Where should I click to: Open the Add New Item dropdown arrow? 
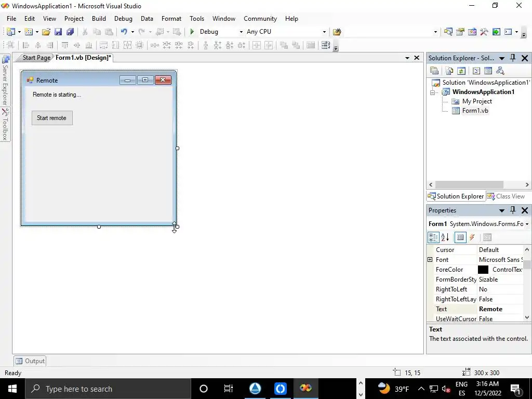37,32
